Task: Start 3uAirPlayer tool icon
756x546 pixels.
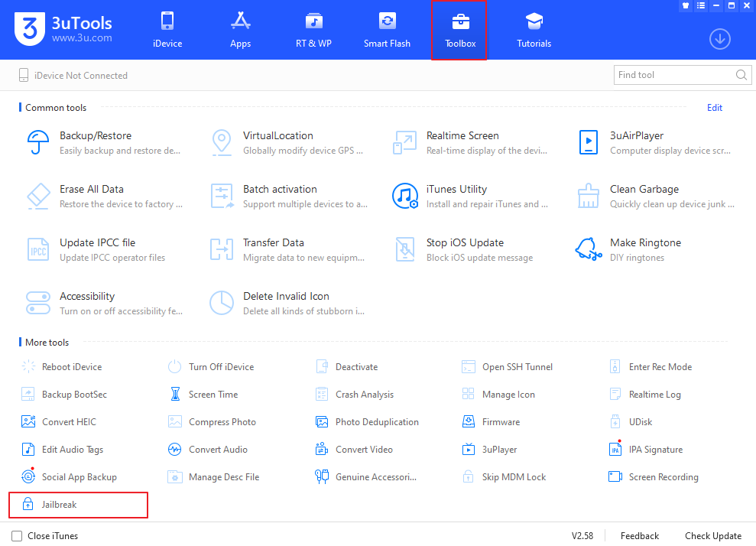Action: pos(589,142)
